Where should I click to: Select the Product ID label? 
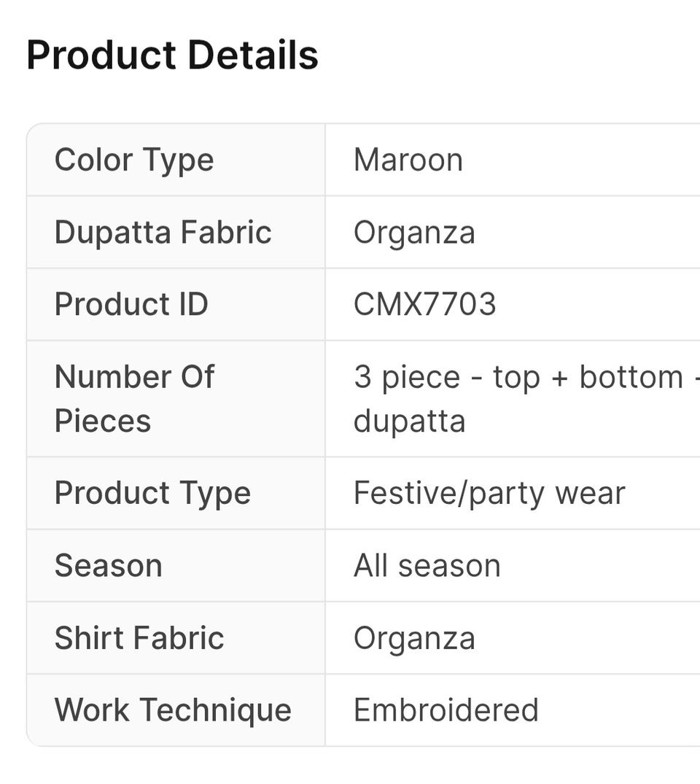point(131,304)
